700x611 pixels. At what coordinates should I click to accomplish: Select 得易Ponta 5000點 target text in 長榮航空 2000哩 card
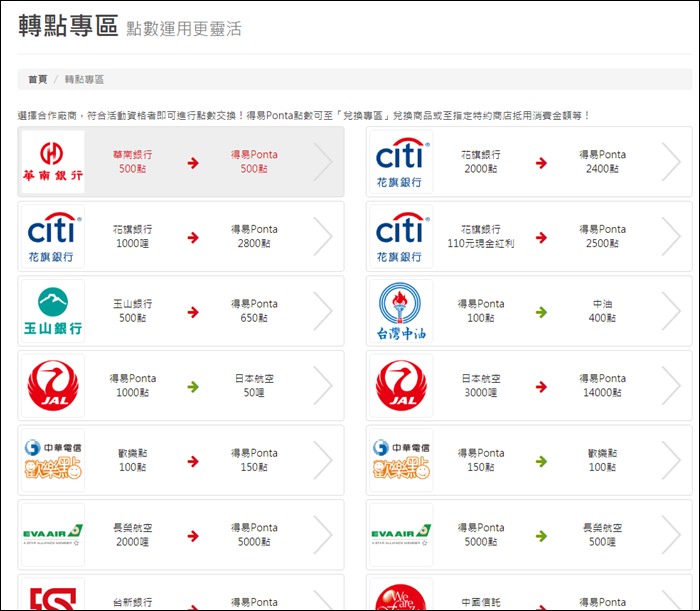(x=254, y=534)
